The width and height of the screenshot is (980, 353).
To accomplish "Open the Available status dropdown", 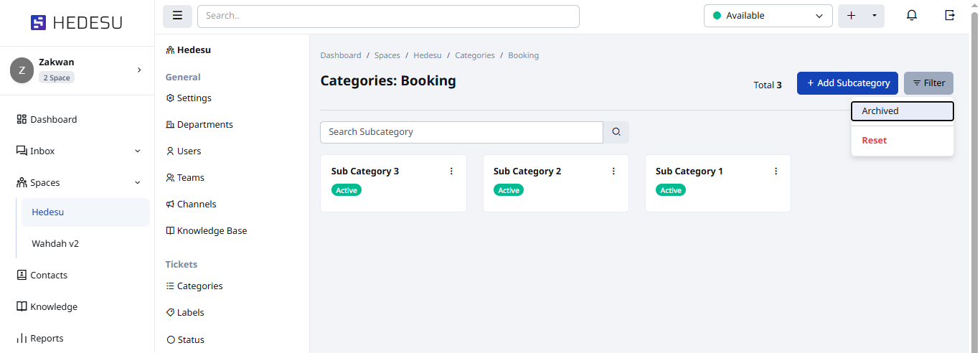I will click(x=768, y=16).
